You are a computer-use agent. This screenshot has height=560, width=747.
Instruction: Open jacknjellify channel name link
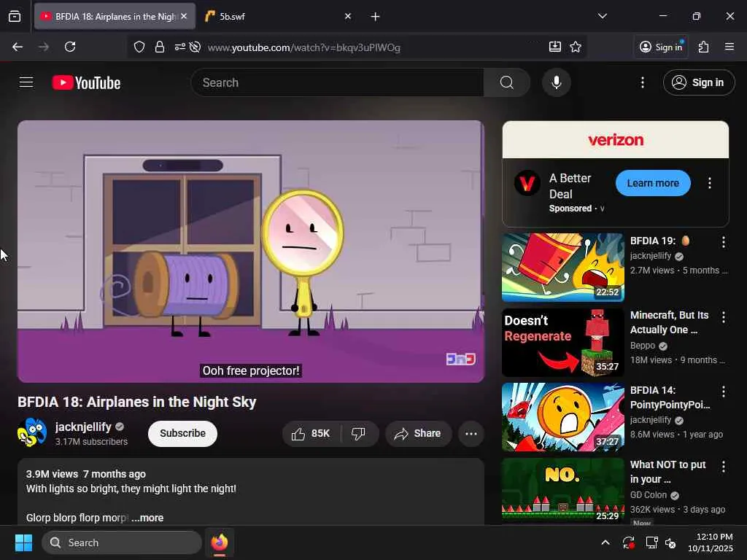point(83,427)
